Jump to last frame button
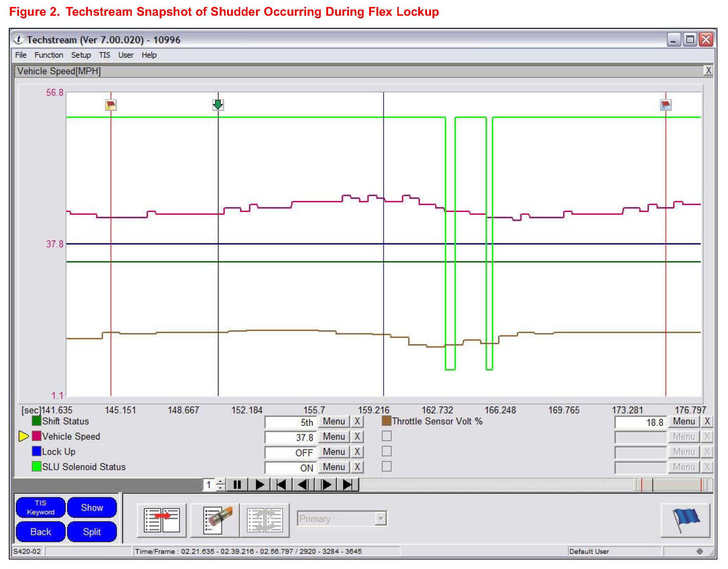728x569 pixels. [x=347, y=485]
